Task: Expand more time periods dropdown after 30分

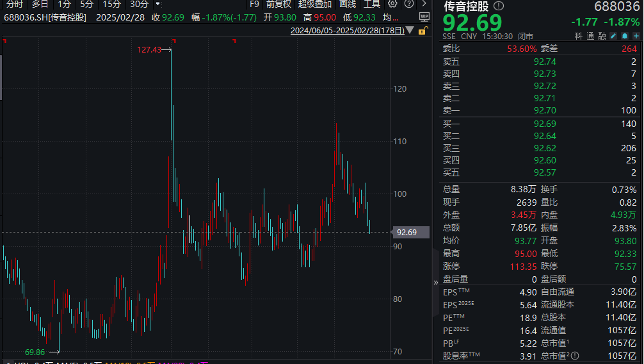Action: pyautogui.click(x=157, y=4)
